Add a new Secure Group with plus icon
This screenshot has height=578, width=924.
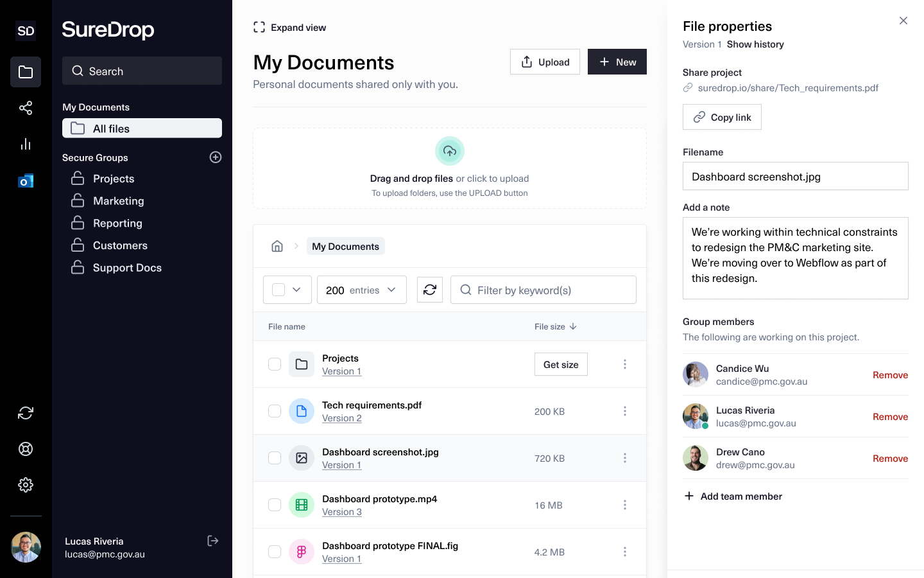point(216,157)
